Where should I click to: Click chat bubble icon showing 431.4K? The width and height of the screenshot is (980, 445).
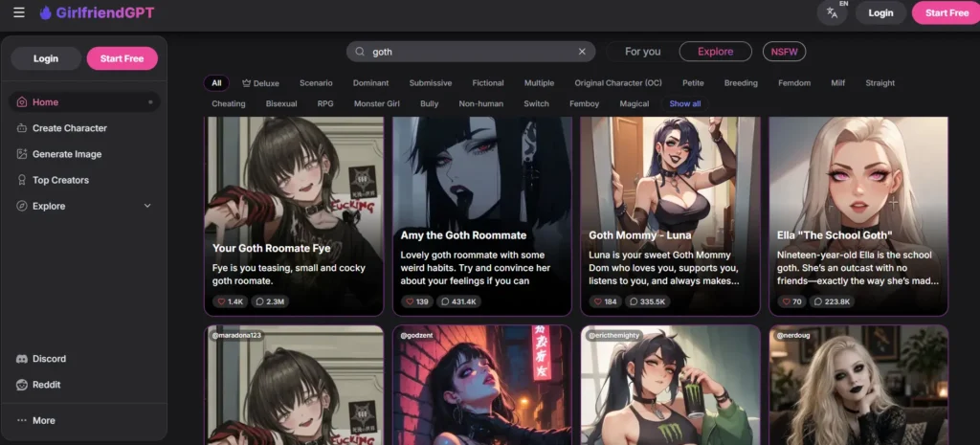pyautogui.click(x=445, y=301)
